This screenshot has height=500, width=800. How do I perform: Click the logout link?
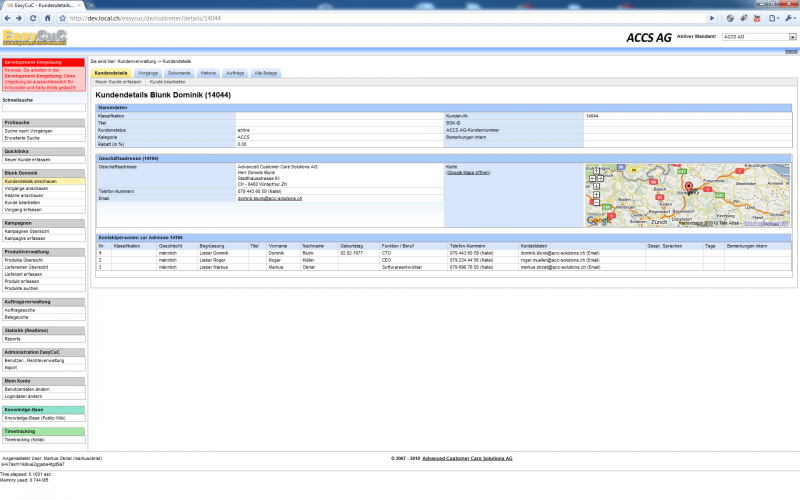[791, 52]
